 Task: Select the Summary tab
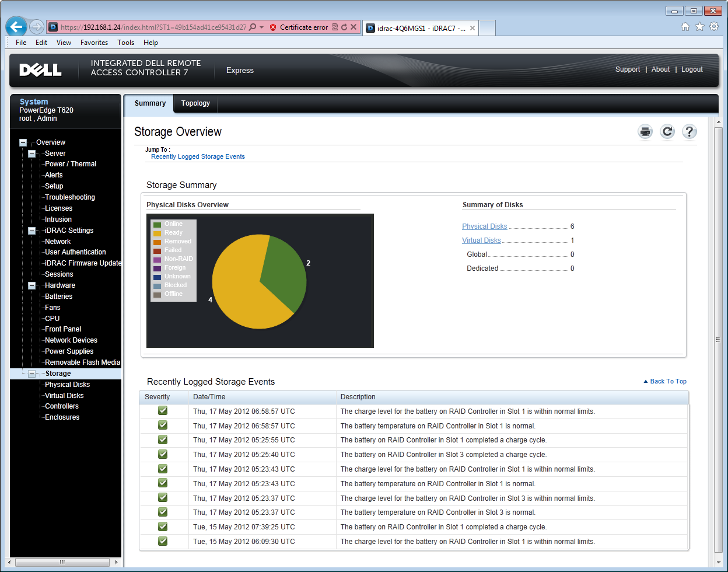click(x=150, y=103)
